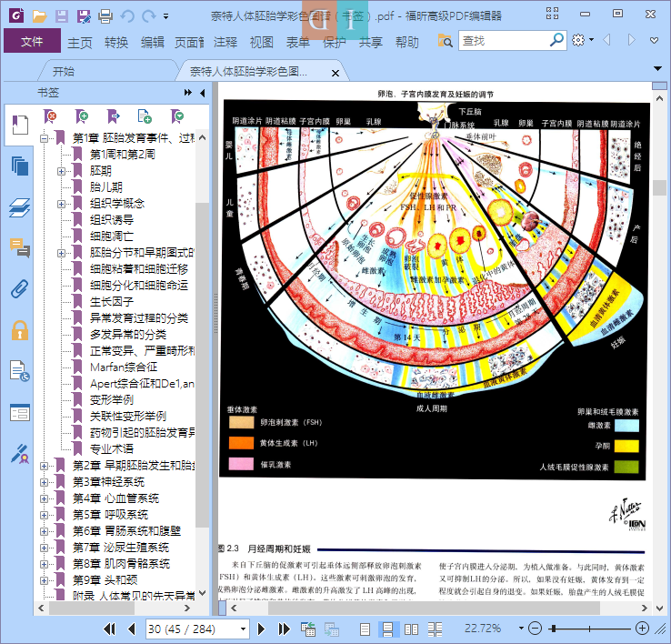Open the Comments panel icon
The width and height of the screenshot is (671, 644).
click(x=20, y=248)
